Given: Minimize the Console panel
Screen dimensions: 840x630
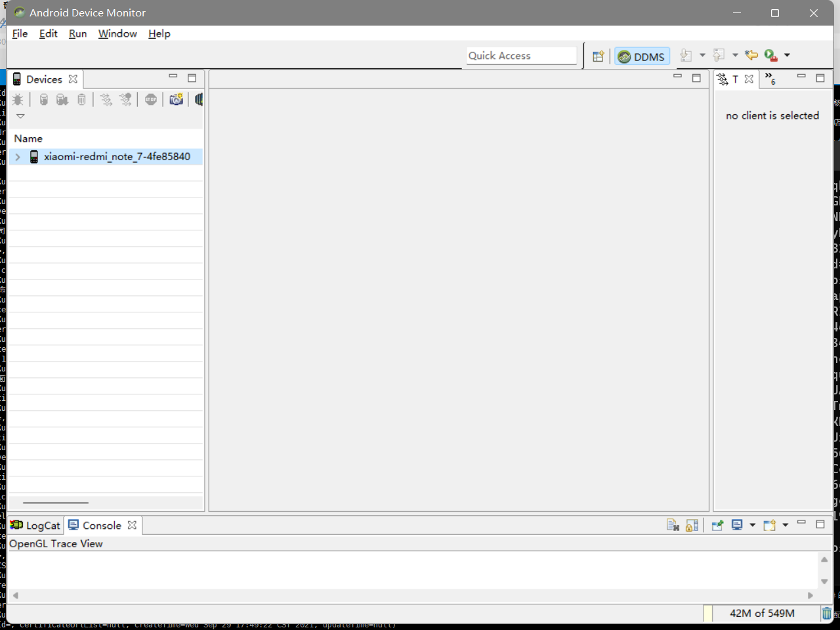Looking at the screenshot, I should pyautogui.click(x=801, y=522).
